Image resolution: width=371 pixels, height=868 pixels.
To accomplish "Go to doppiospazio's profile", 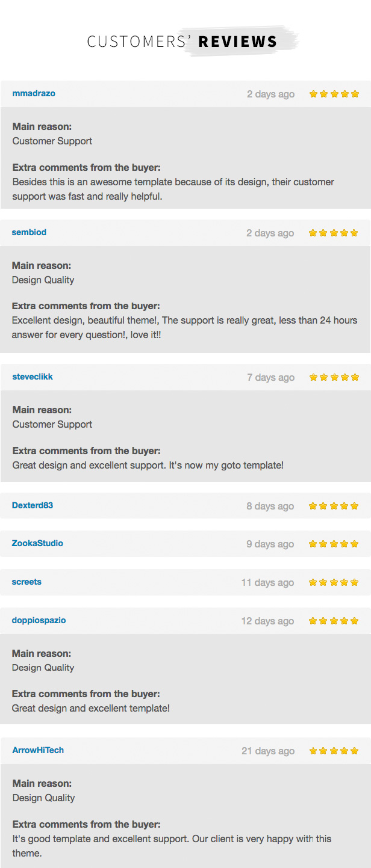I will pyautogui.click(x=39, y=620).
